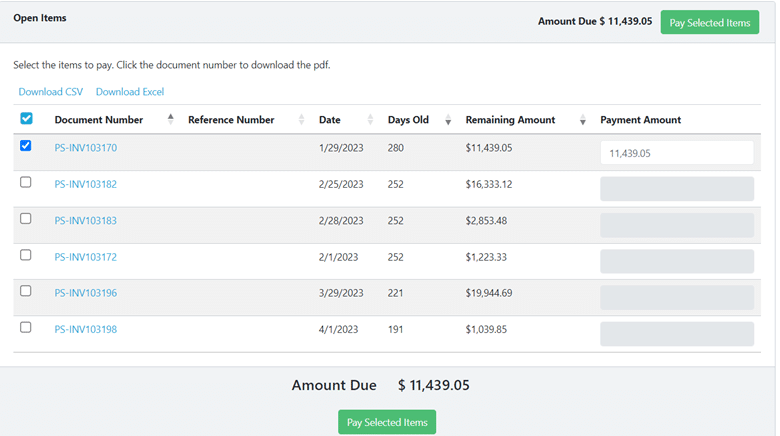The height and width of the screenshot is (436, 780).
Task: Click the top Pay Selected Items button
Action: pos(709,22)
